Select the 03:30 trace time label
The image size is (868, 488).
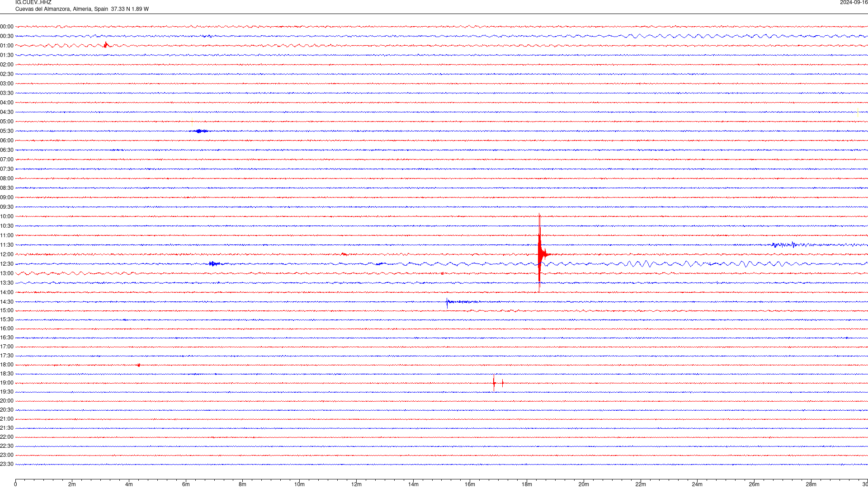pos(7,93)
